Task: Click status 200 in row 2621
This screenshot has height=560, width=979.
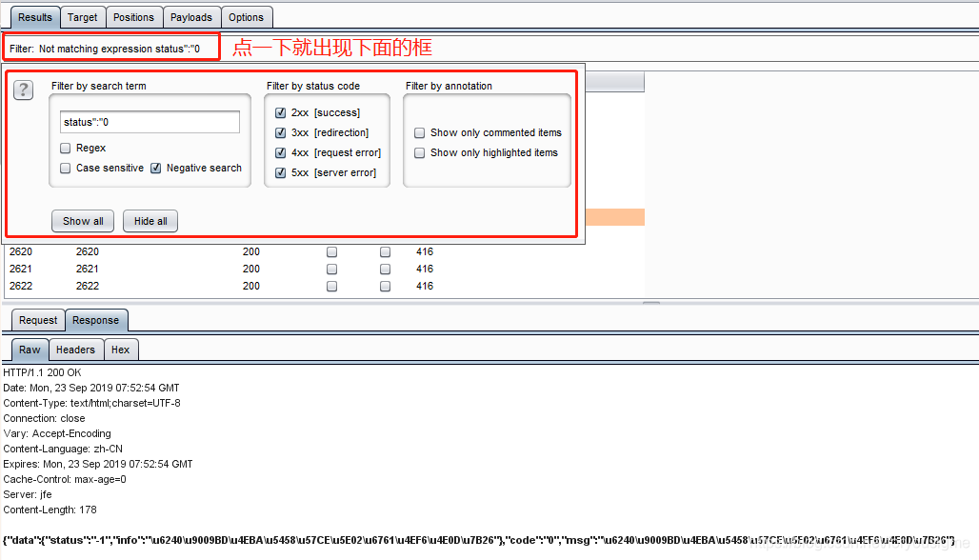Action: pos(251,270)
